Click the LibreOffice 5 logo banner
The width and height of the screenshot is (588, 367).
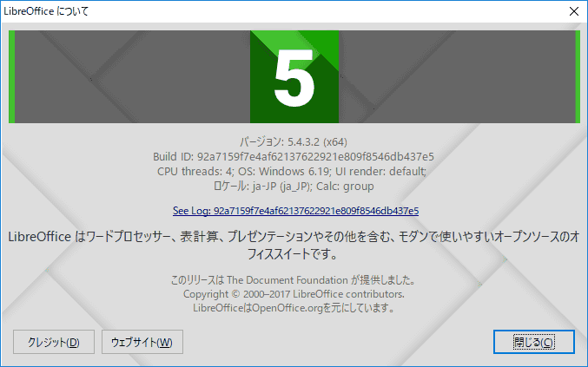[x=294, y=76]
